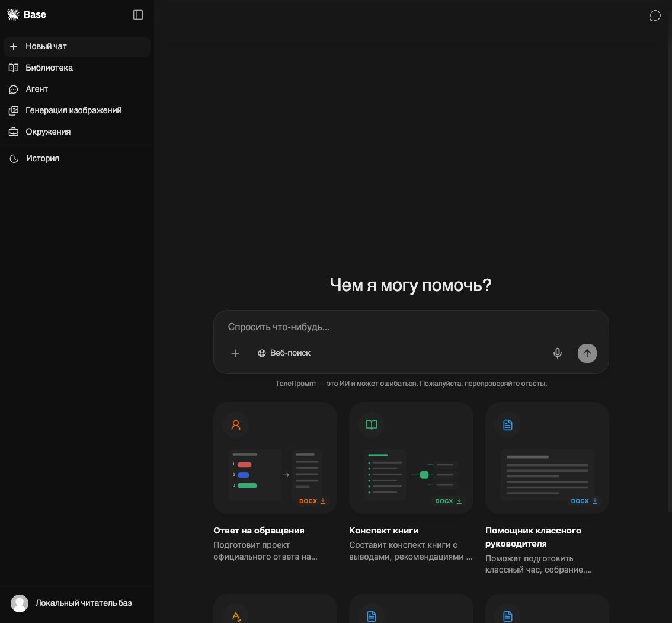The width and height of the screenshot is (672, 623).
Task: Open the Ответ на обращения template title
Action: pyautogui.click(x=259, y=531)
